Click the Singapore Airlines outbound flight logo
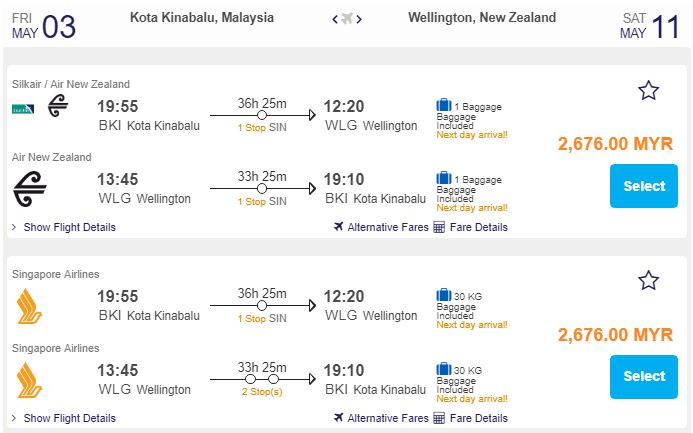The image size is (693, 433). pyautogui.click(x=29, y=306)
